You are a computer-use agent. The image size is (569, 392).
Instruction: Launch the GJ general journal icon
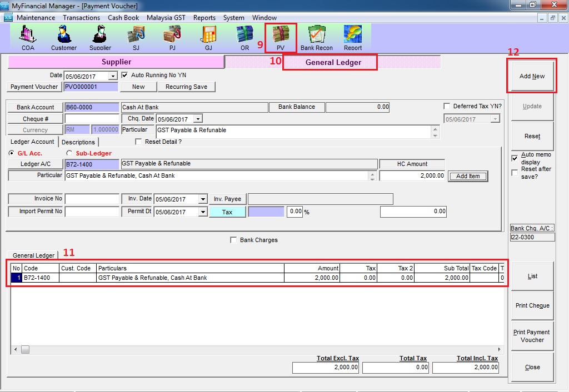click(208, 37)
